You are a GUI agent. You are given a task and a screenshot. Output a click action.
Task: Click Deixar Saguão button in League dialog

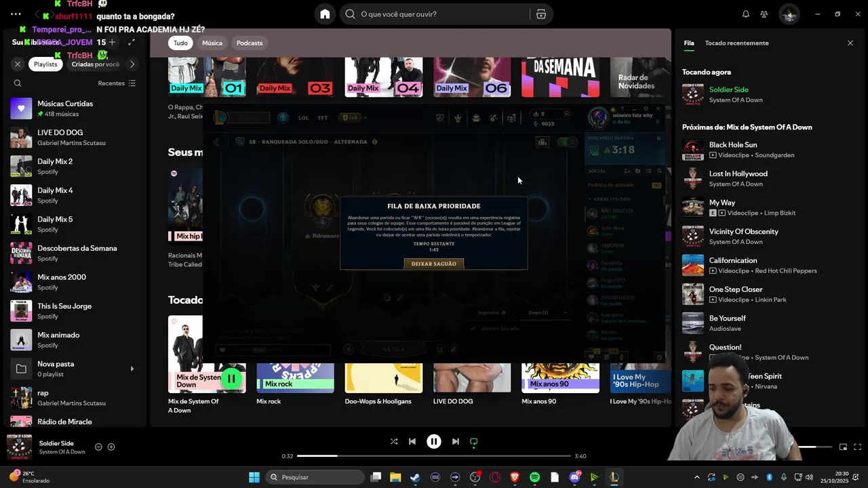tap(434, 264)
